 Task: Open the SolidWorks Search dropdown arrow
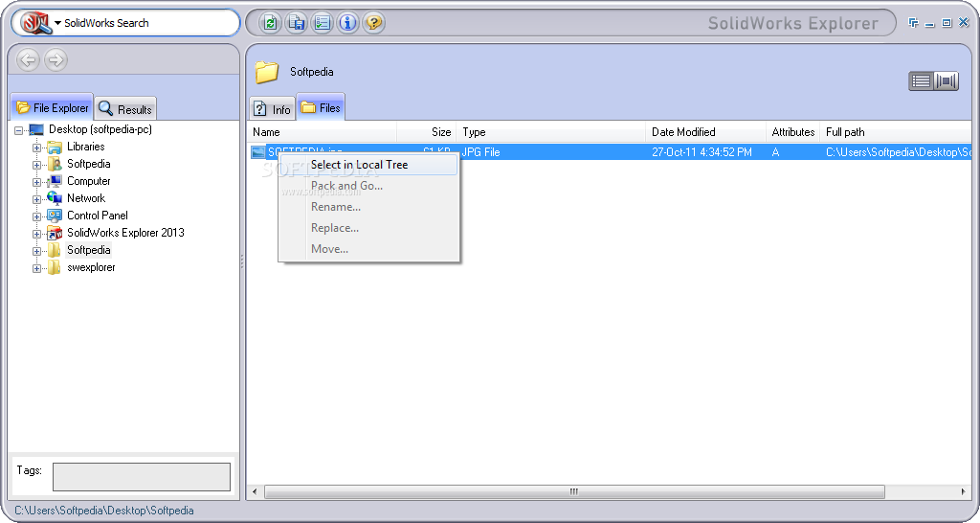click(x=57, y=23)
